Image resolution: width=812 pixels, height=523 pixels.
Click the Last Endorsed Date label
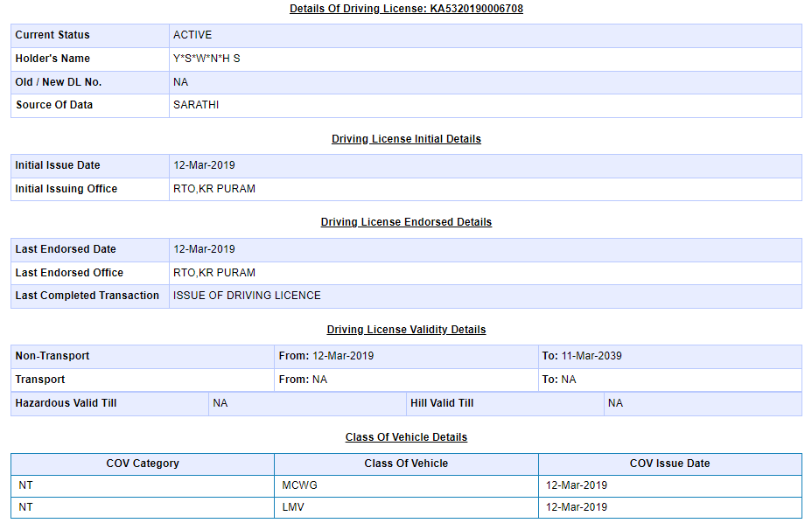point(66,249)
